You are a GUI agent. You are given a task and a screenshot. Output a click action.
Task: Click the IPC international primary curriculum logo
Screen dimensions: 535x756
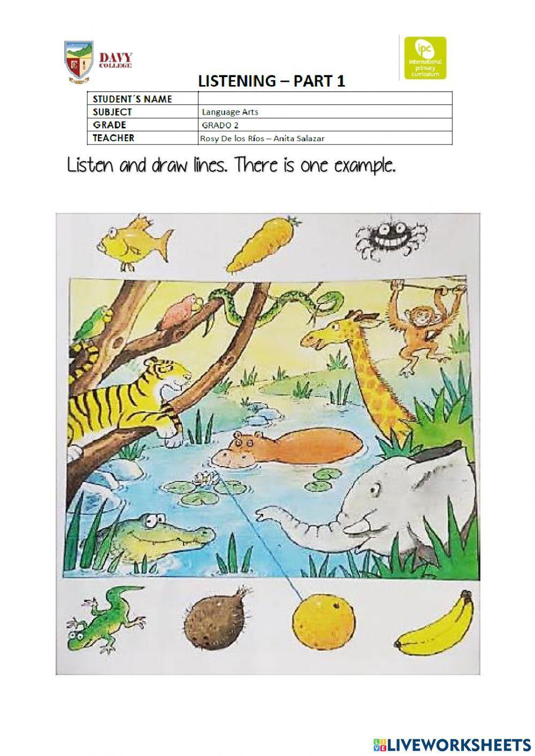pos(425,58)
